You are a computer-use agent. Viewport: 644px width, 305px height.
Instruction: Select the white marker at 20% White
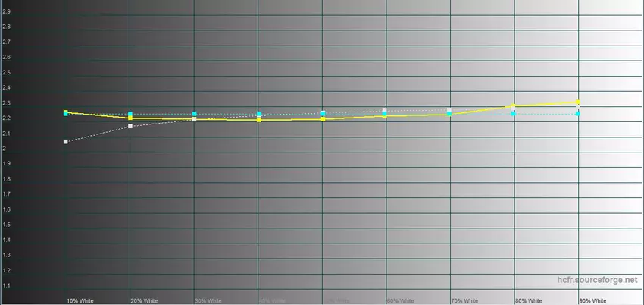tap(130, 126)
